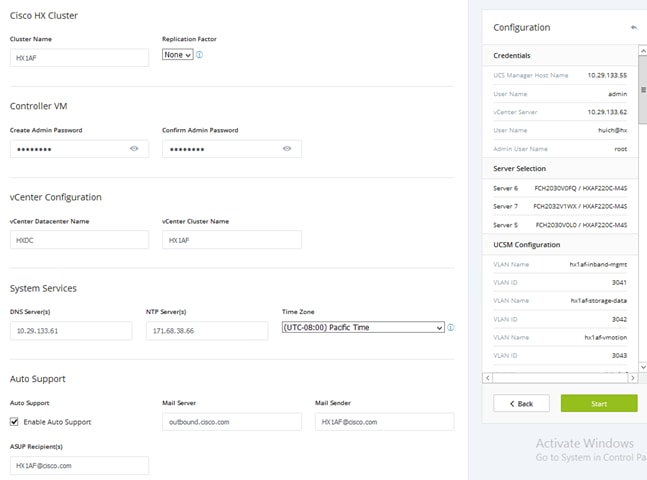
Task: Click the Server 6 row
Action: 560,188
